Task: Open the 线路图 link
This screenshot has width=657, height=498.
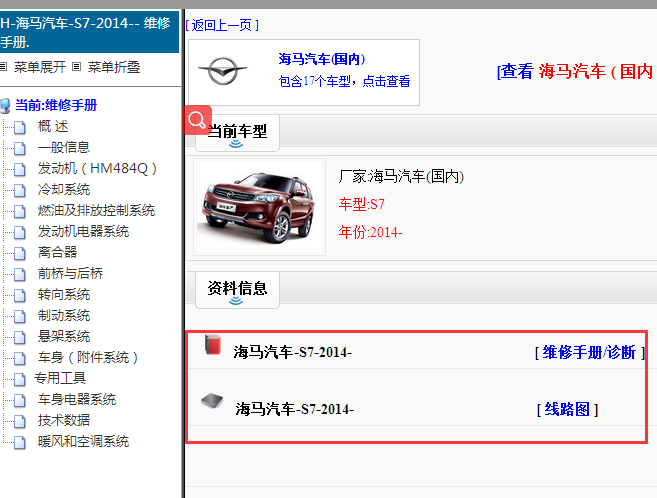Action: point(567,409)
